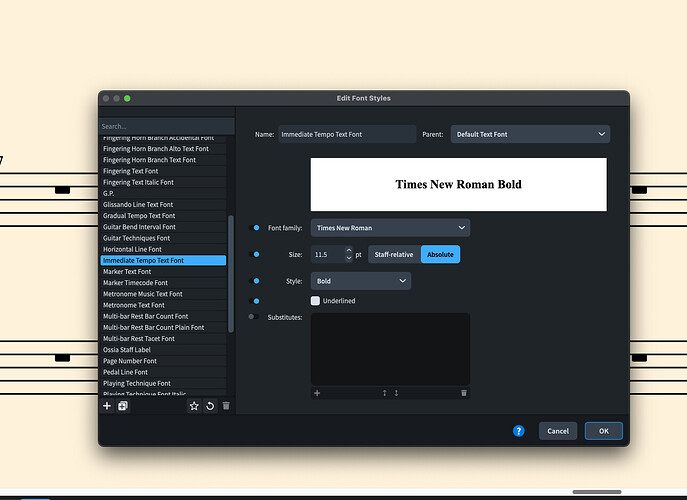Screen dimensions: 687x500
Task: Toggle the Size override switch
Action: 254,254
